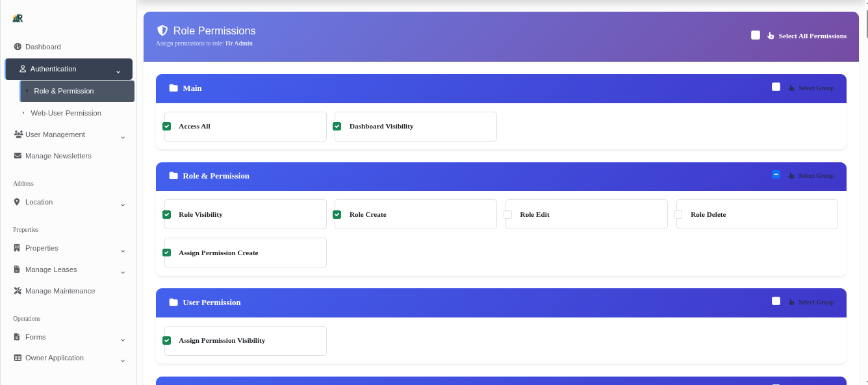
Task: Click the Dashboard gauge icon
Action: [18, 47]
